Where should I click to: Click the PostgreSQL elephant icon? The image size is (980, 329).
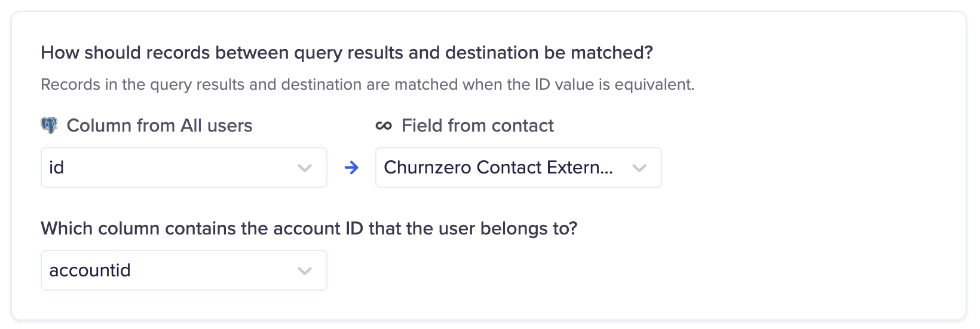(49, 126)
